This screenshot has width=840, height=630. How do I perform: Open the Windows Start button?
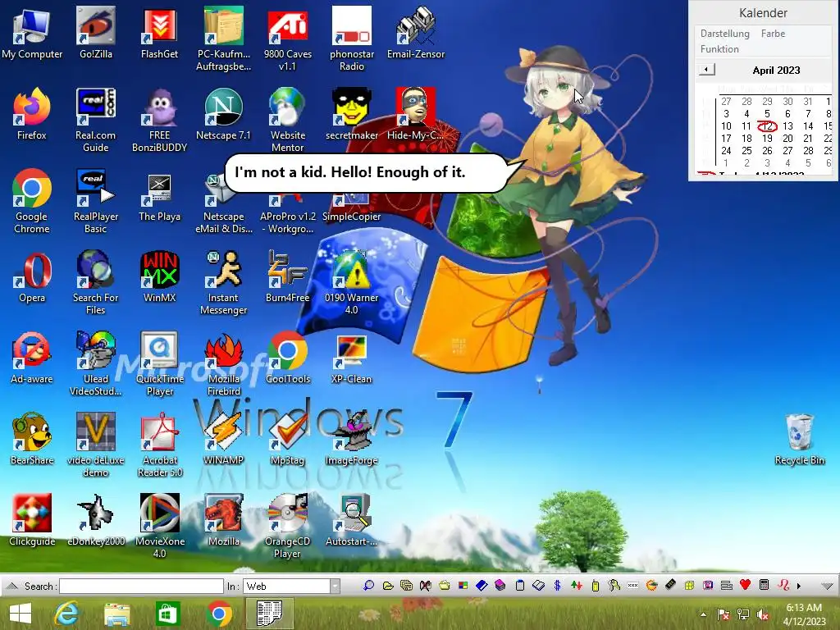tap(21, 614)
